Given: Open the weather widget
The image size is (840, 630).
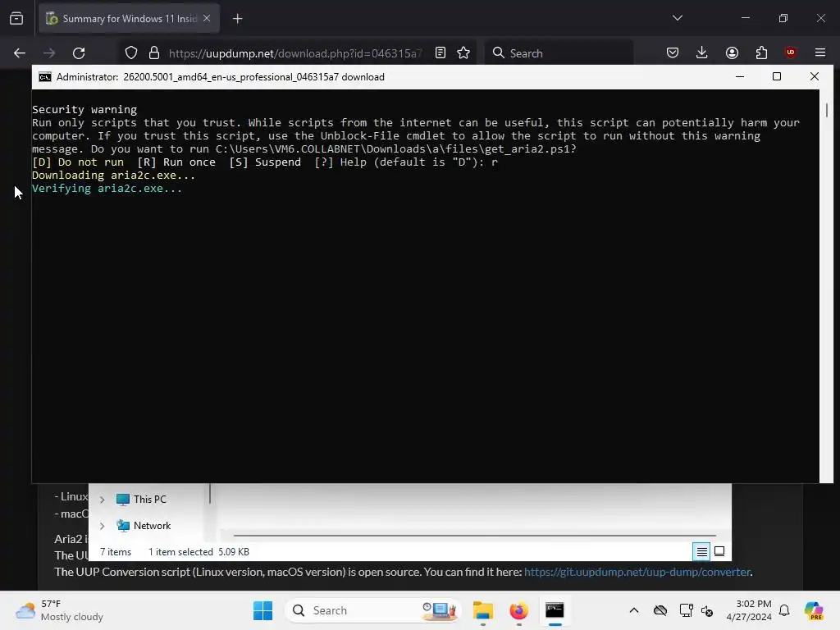Looking at the screenshot, I should pos(59,610).
